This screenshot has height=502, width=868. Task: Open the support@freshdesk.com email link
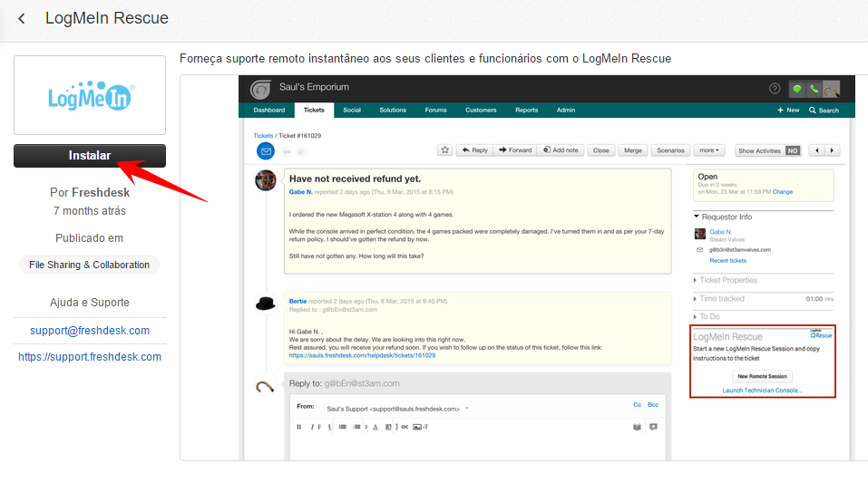[90, 331]
